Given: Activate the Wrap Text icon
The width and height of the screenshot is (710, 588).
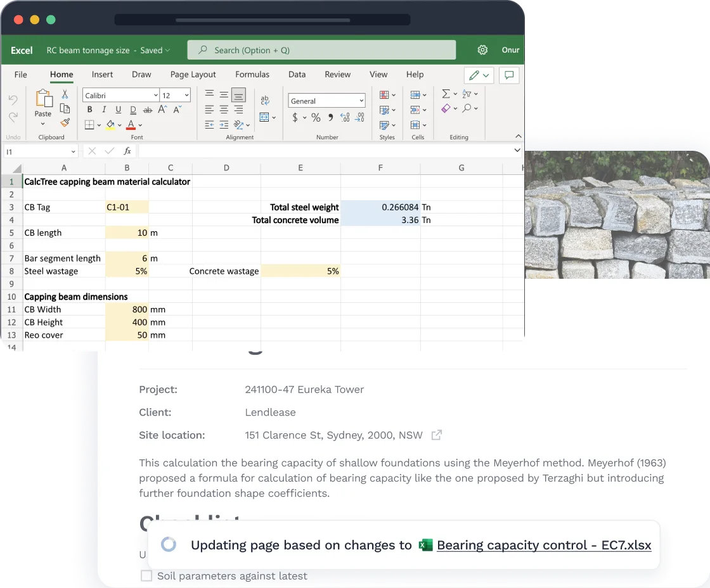Looking at the screenshot, I should 265,101.
